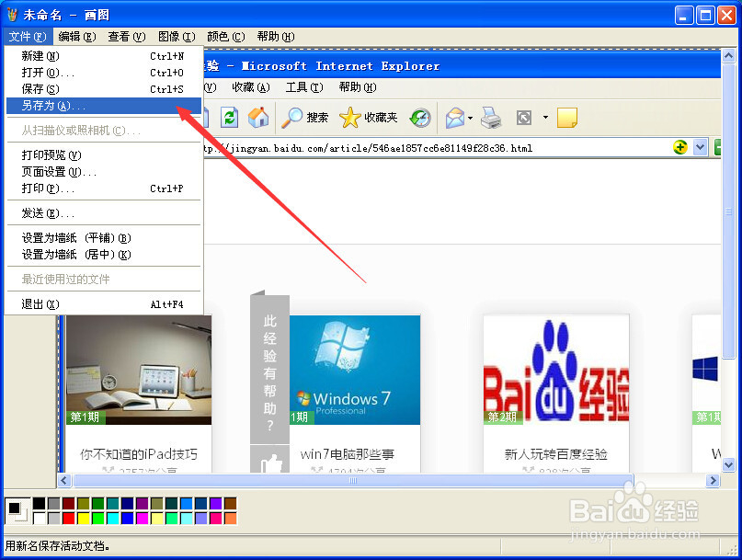Expand the mail icon dropdown arrow
Screen dimensions: 742x560
(x=470, y=118)
